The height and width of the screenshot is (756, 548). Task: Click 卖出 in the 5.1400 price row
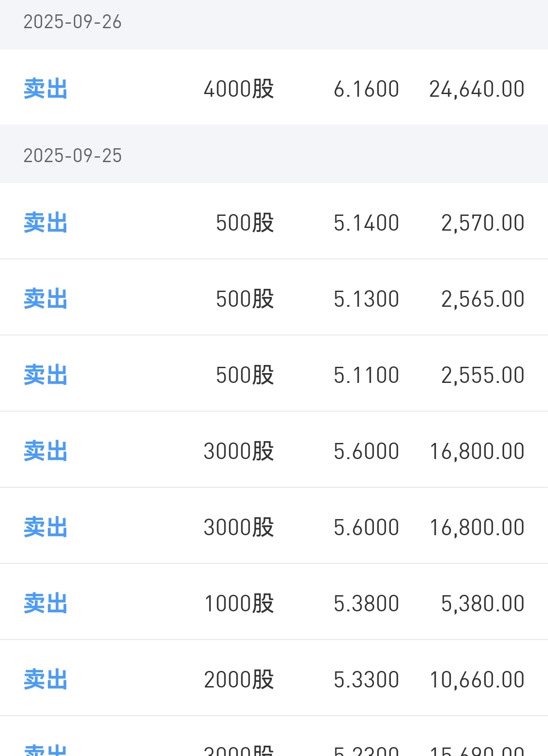click(x=45, y=223)
